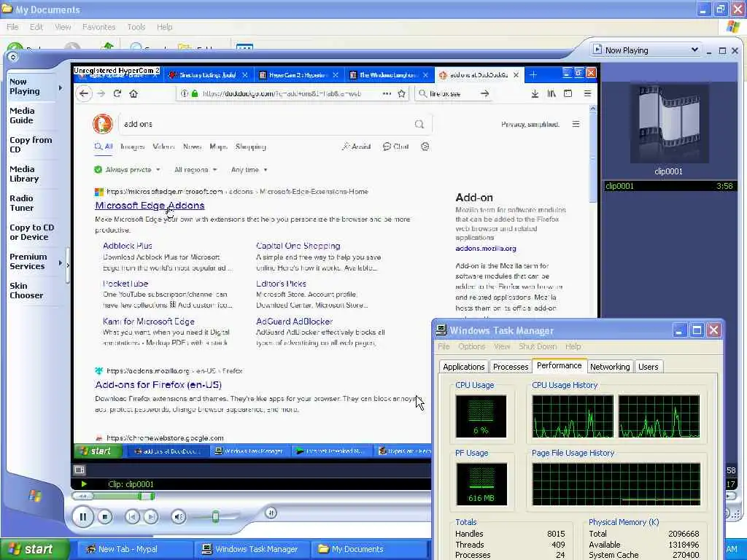Open My Documents File menu
Image resolution: width=747 pixels, height=560 pixels.
tap(12, 27)
